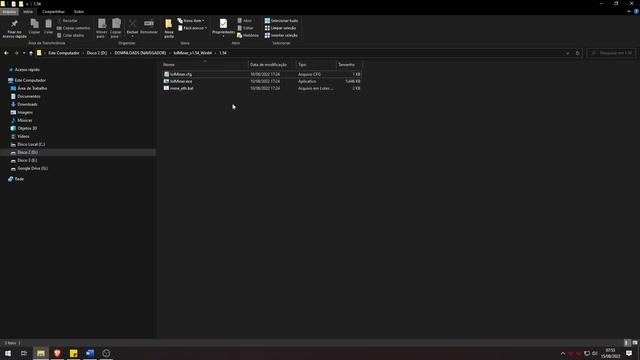Image resolution: width=640 pixels, height=360 pixels.
Task: Switch to details view in status bar
Action: 627,343
